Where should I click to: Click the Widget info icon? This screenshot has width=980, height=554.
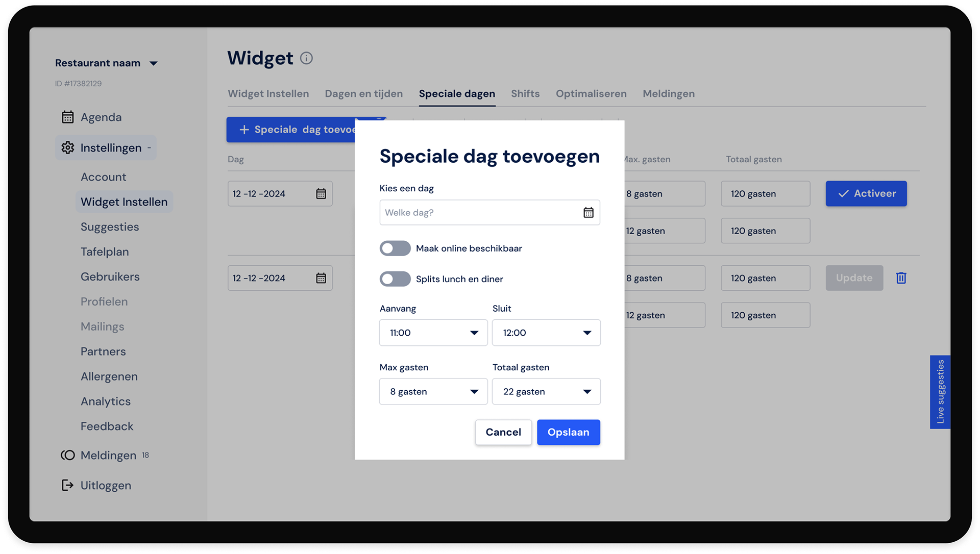click(306, 58)
